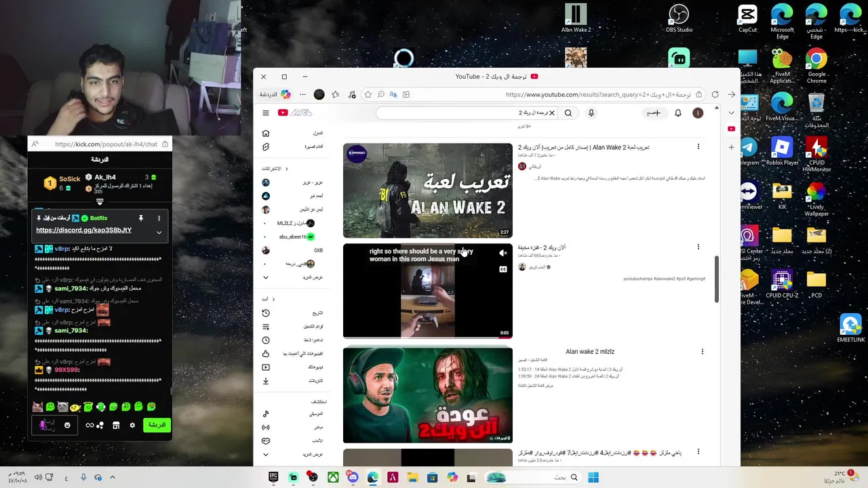Viewport: 868px width, 488px height.
Task: Open the Edge profile avatar
Action: click(x=319, y=95)
